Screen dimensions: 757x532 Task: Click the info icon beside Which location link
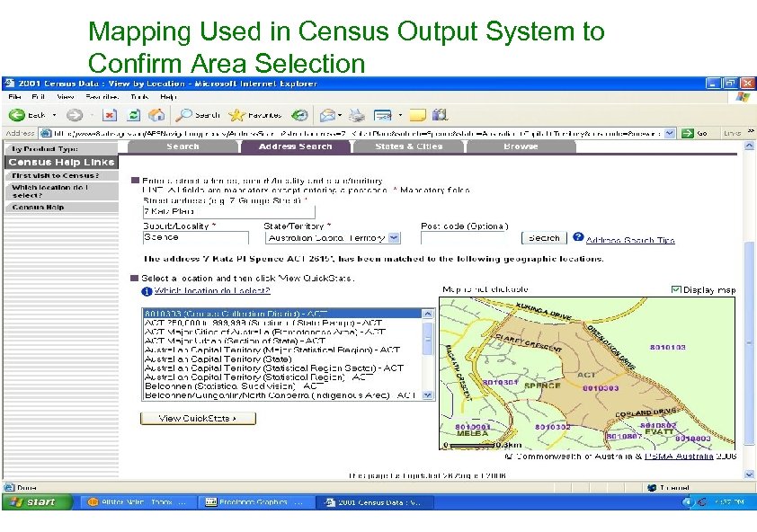147,291
